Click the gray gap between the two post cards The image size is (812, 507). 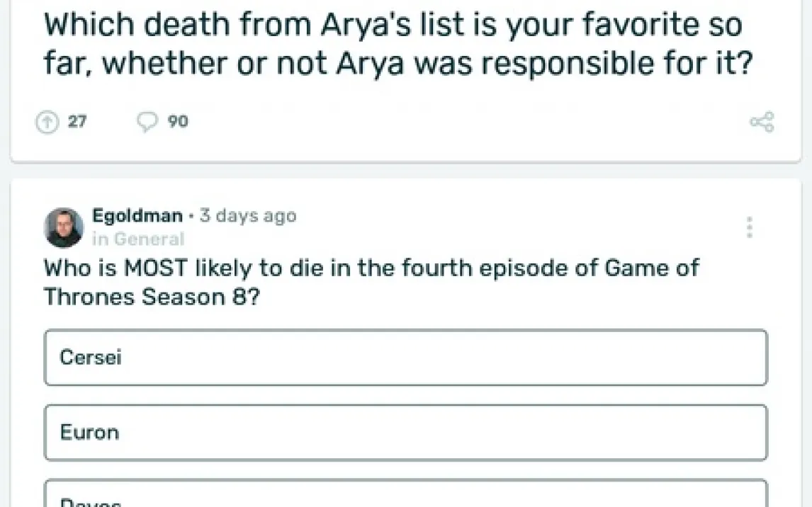[x=405, y=170]
